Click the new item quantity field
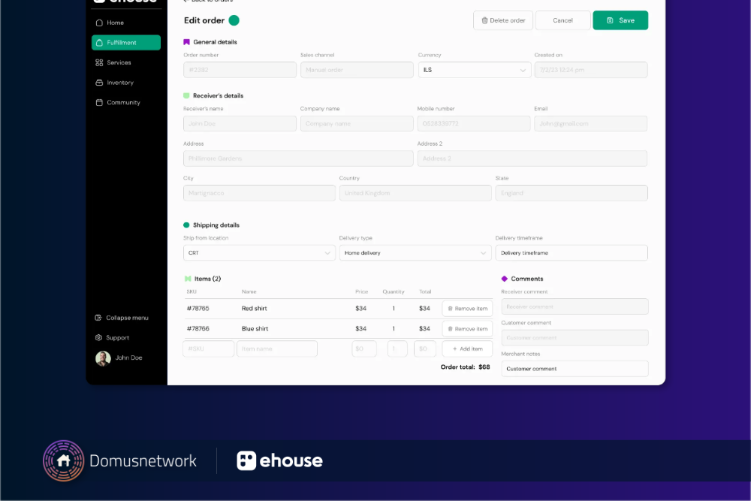 click(397, 349)
